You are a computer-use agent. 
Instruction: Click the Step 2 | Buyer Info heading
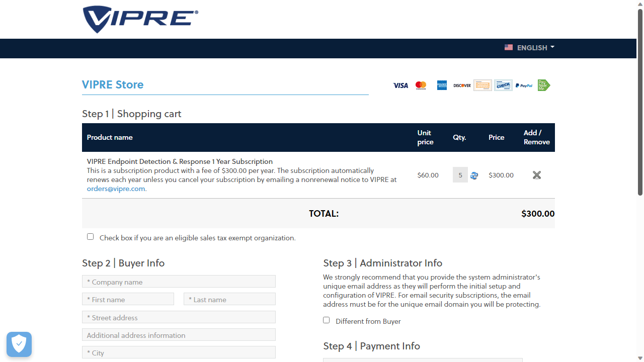click(x=123, y=263)
